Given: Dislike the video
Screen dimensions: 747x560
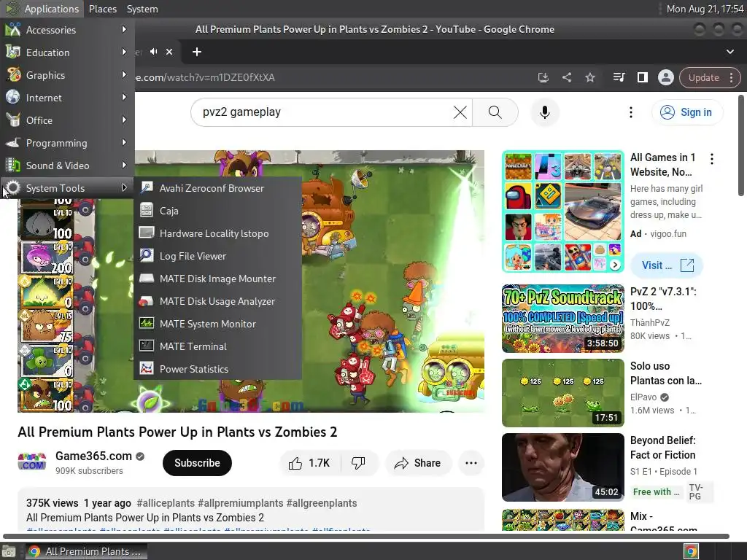Looking at the screenshot, I should [x=359, y=463].
